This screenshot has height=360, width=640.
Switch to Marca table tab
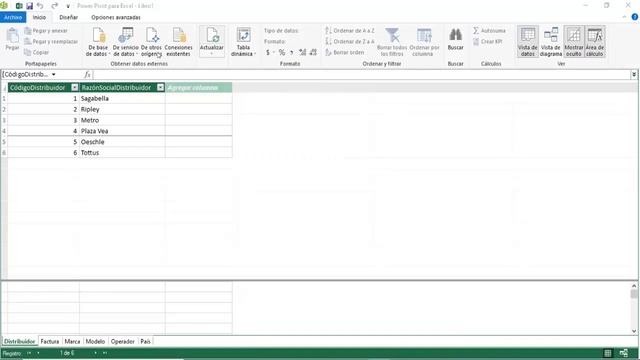pos(72,341)
